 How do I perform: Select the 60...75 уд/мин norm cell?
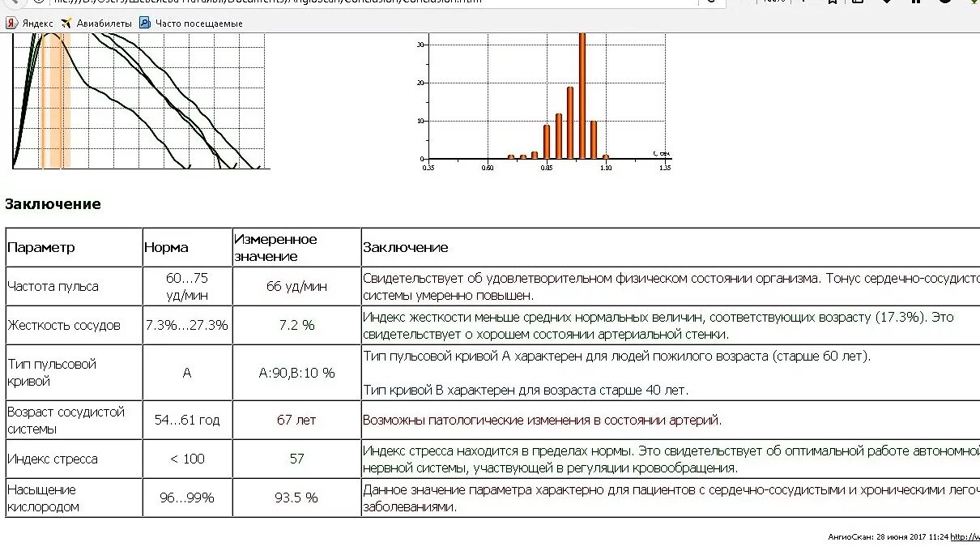point(187,286)
